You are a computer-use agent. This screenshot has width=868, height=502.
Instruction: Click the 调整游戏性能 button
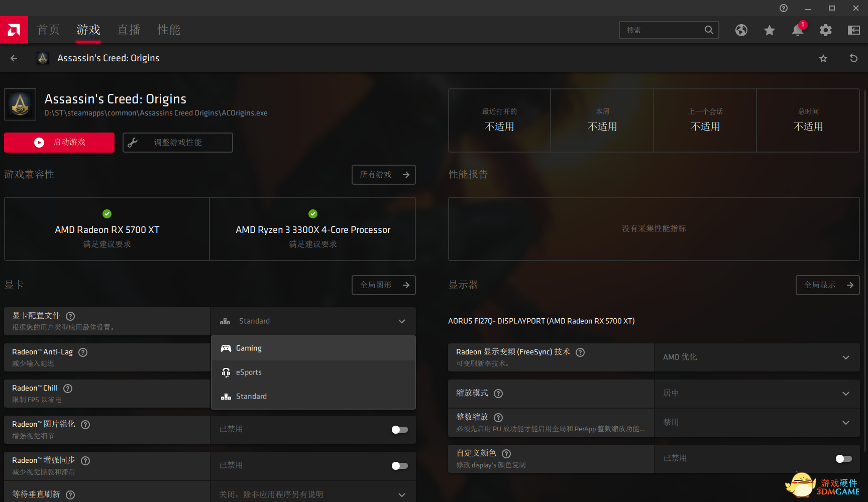pyautogui.click(x=178, y=143)
